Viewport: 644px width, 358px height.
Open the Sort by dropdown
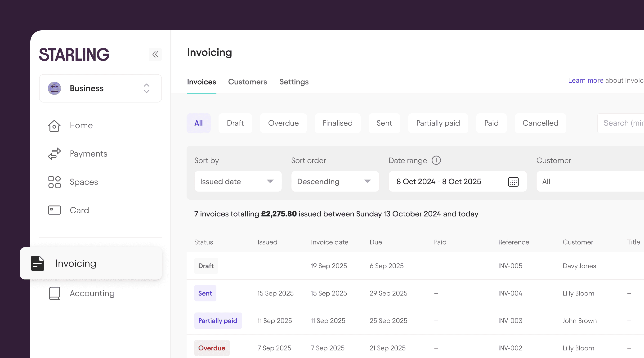238,182
